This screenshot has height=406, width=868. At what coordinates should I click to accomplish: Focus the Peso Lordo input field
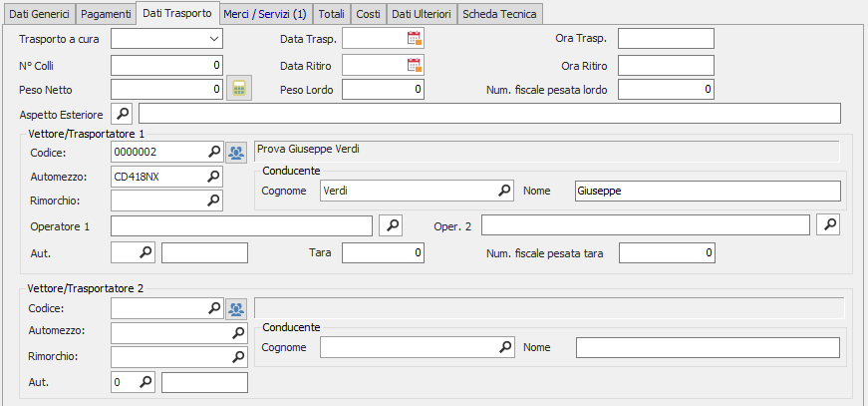(x=383, y=90)
